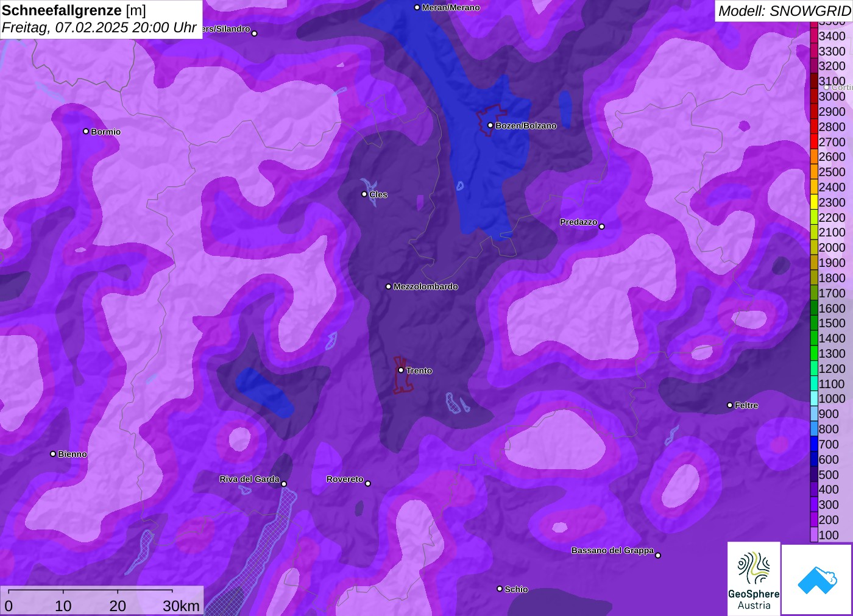
Task: Click the Trento city marker dot
Action: click(x=401, y=370)
